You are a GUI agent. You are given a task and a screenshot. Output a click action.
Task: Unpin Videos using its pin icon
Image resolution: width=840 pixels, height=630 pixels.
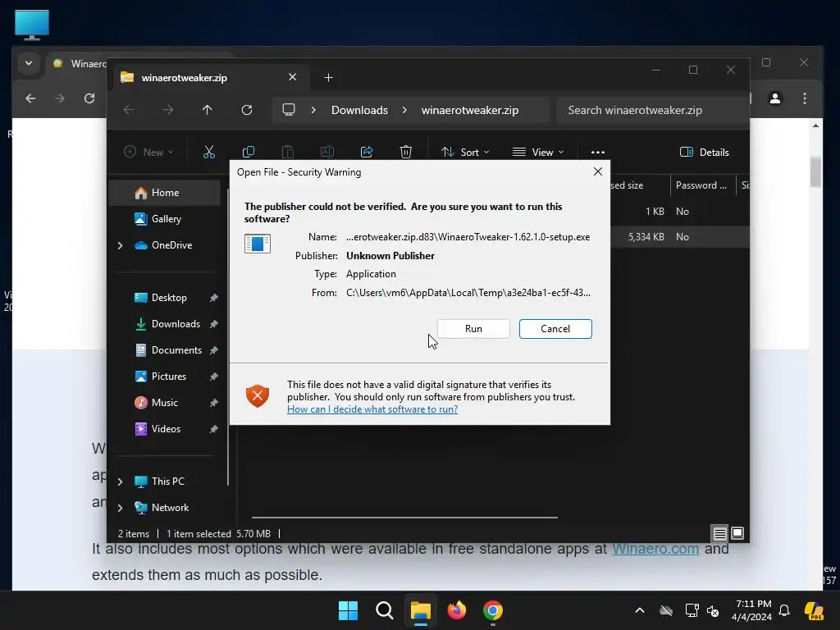[x=214, y=429]
